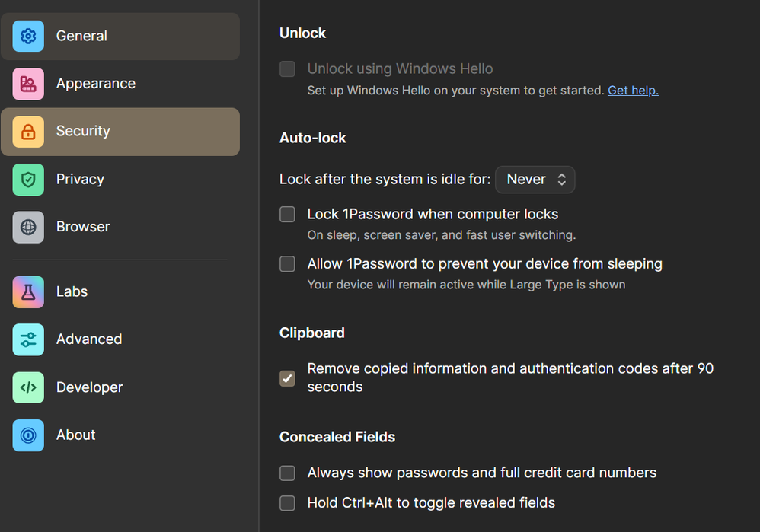Uncheck Remove copied information after 90 seconds
This screenshot has width=760, height=532.
pos(287,378)
